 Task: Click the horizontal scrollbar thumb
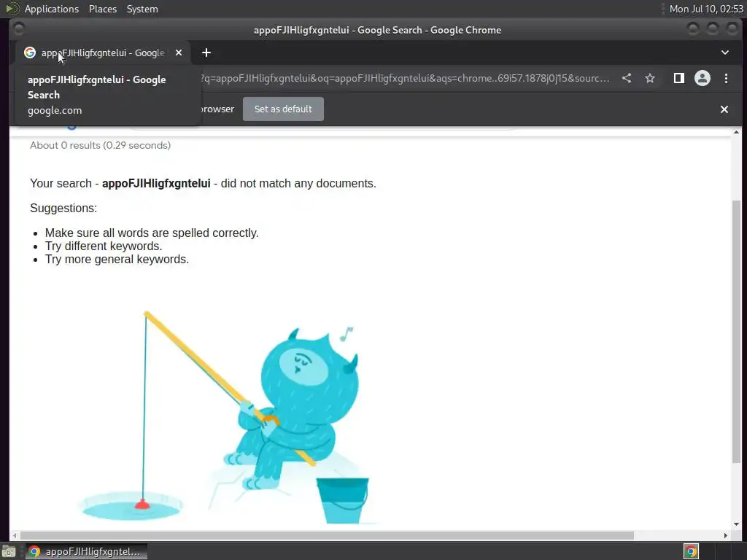click(327, 535)
